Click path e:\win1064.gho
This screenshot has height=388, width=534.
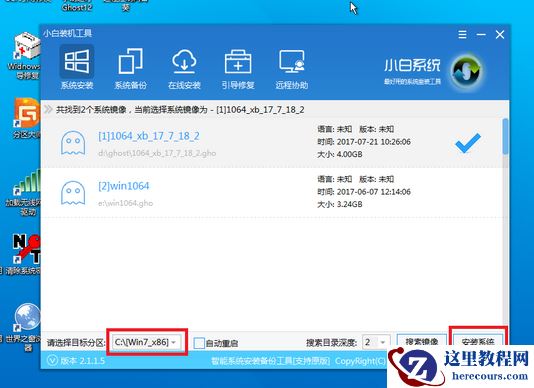coord(125,203)
